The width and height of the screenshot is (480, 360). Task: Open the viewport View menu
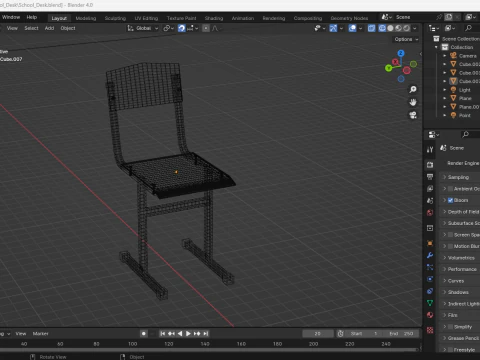(12, 28)
